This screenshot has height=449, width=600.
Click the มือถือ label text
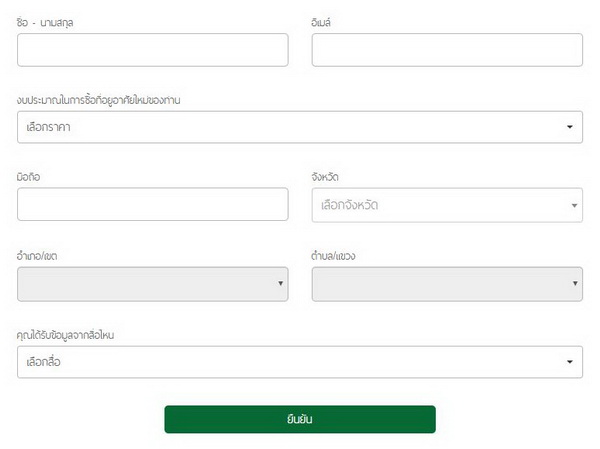pyautogui.click(x=29, y=177)
